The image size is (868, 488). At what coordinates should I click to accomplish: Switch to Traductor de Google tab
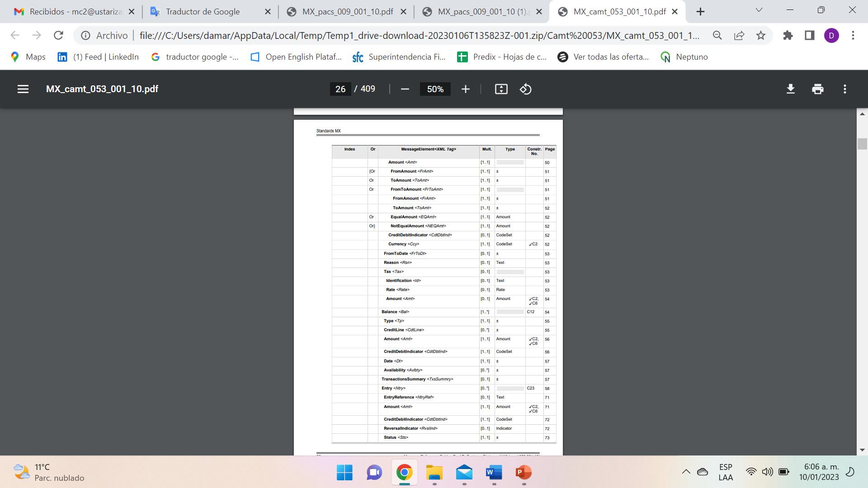[x=203, y=12]
